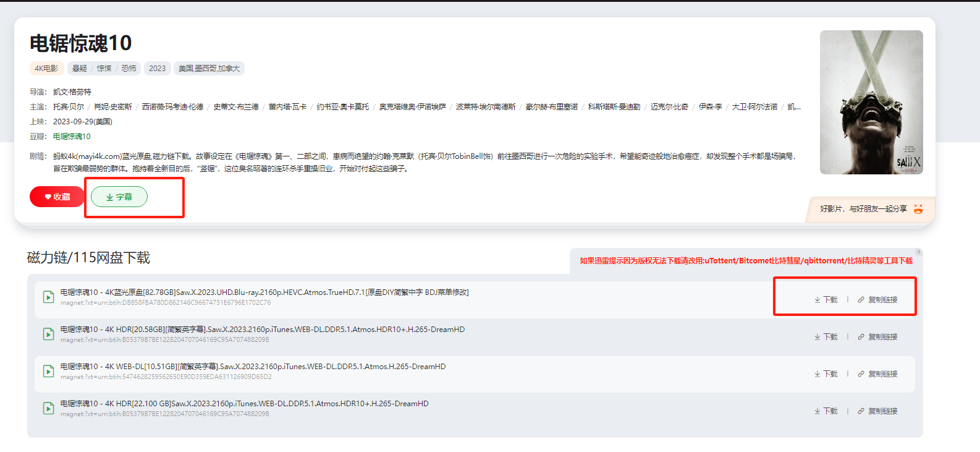Viewport: 980px width, 452px height.
Task: Download the 82.78GB Blu-ray magnet
Action: 826,300
